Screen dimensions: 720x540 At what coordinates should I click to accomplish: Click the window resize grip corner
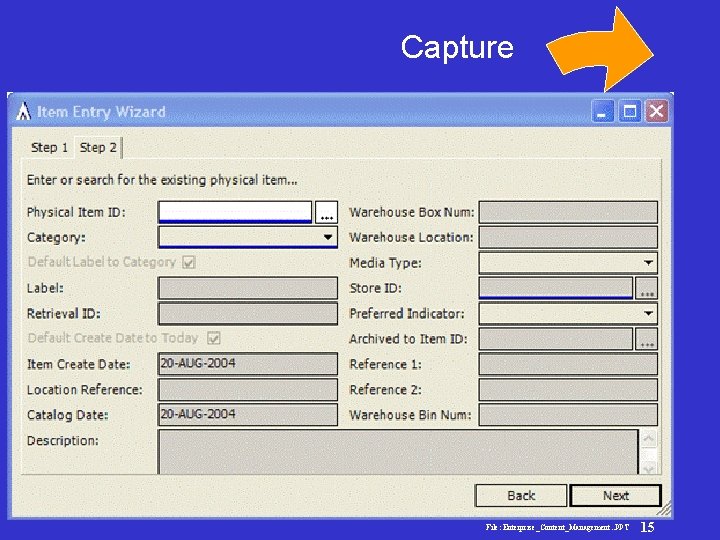click(664, 508)
